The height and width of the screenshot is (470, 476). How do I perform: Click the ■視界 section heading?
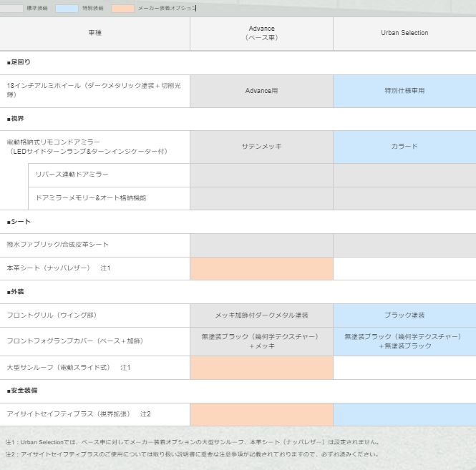(x=16, y=119)
